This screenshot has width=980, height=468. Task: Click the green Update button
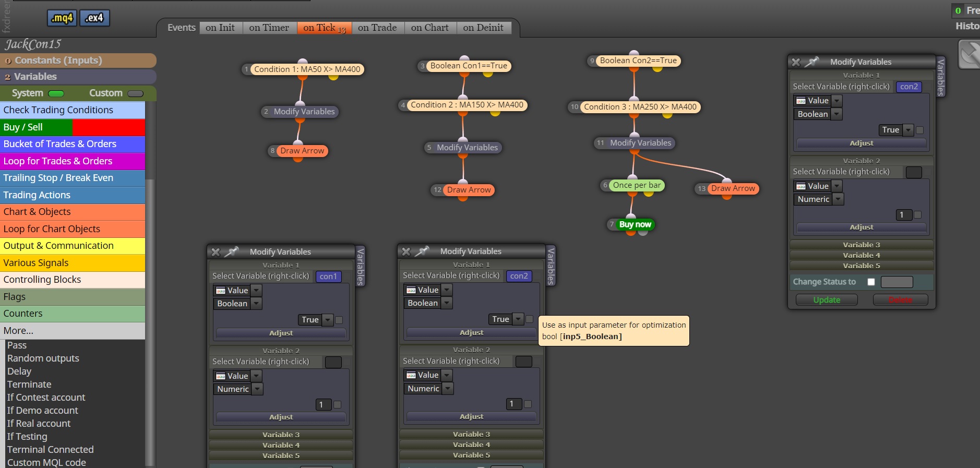point(827,300)
